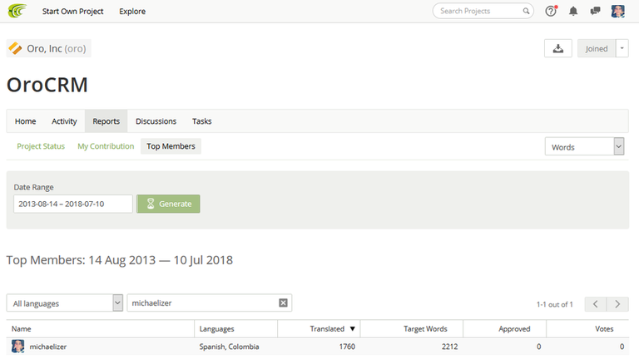639x364 pixels.
Task: Click the OroCRM project title
Action: pyautogui.click(x=47, y=85)
